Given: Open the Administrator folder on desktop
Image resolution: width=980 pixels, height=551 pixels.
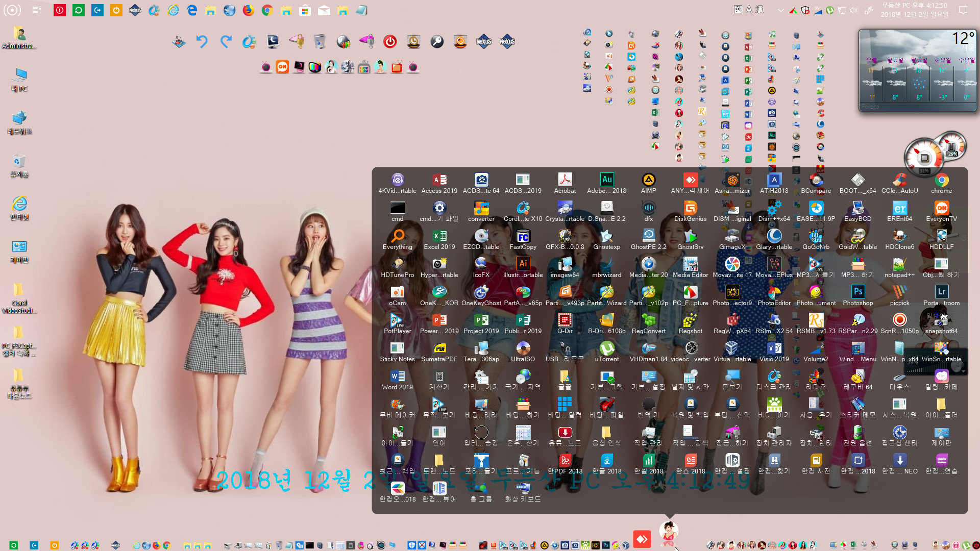Looking at the screenshot, I should click(19, 38).
